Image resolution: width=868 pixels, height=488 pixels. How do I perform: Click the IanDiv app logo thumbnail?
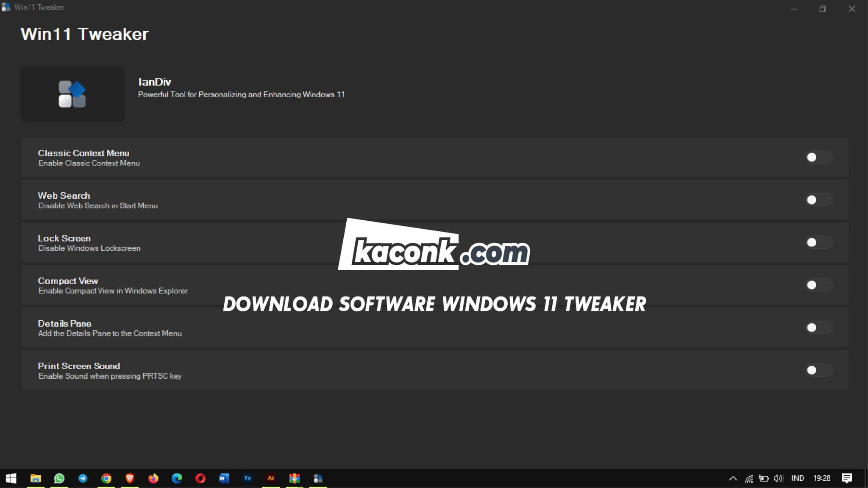click(72, 94)
